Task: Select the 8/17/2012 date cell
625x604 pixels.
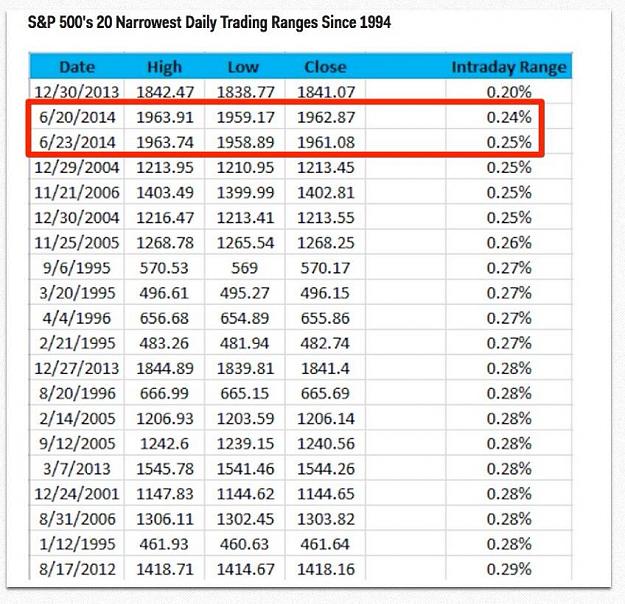Action: point(77,569)
